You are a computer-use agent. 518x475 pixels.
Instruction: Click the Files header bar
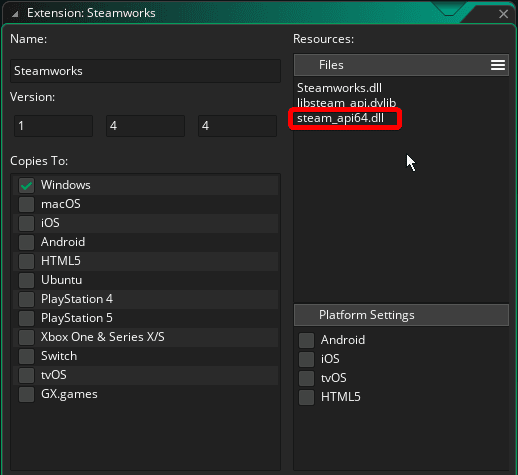[x=401, y=65]
